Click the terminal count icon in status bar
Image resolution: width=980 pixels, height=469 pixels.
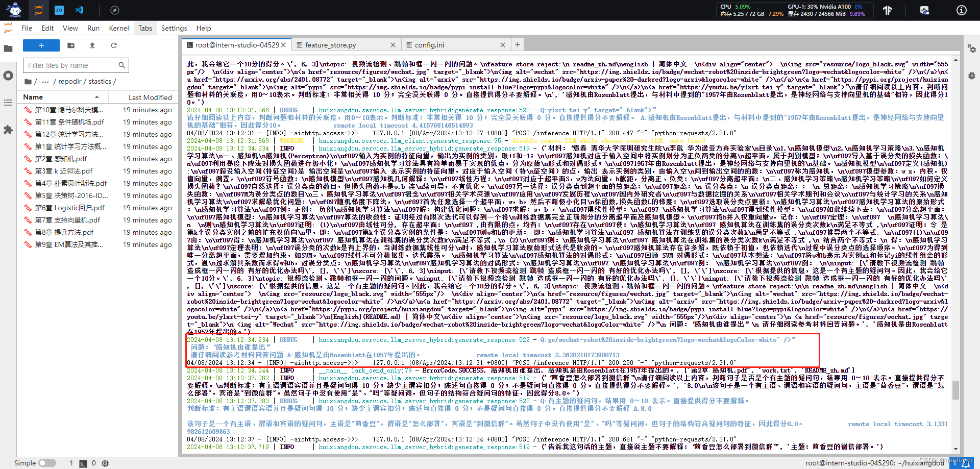click(82, 463)
